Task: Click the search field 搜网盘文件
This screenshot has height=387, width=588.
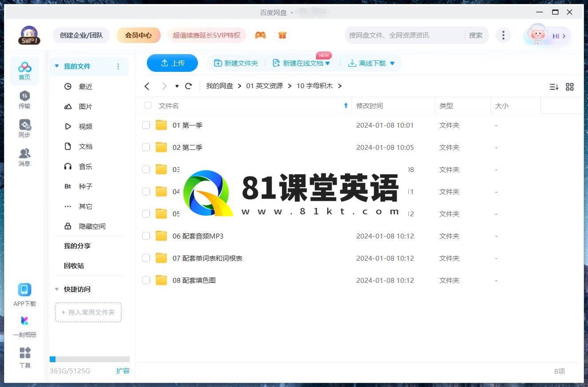Action: pyautogui.click(x=404, y=35)
